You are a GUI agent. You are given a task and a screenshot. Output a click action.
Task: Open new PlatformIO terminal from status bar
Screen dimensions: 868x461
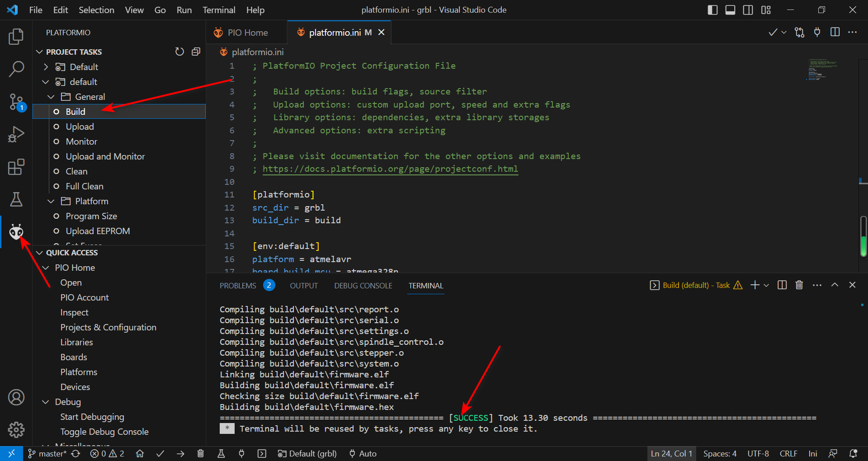click(x=262, y=453)
